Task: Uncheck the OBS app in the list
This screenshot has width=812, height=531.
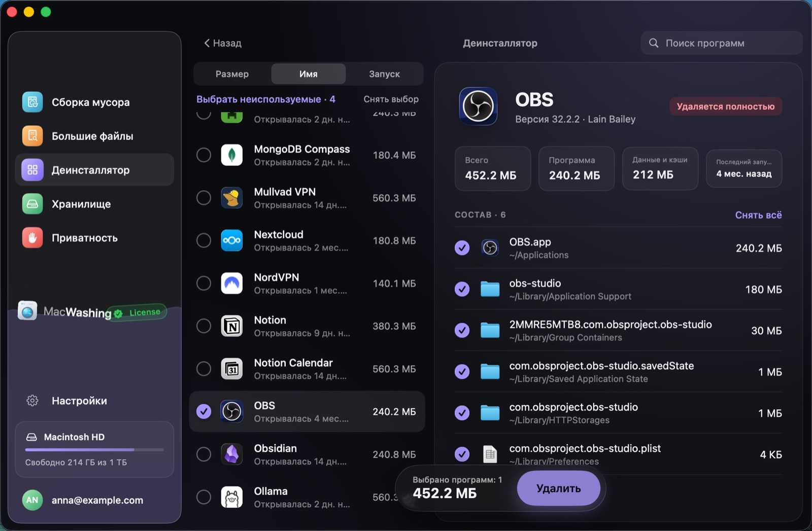Action: click(204, 411)
